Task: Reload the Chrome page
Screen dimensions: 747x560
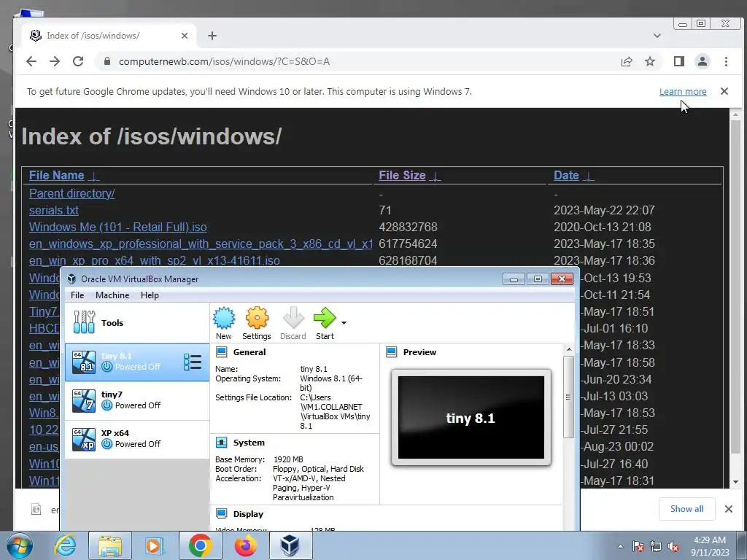Action: (x=78, y=61)
